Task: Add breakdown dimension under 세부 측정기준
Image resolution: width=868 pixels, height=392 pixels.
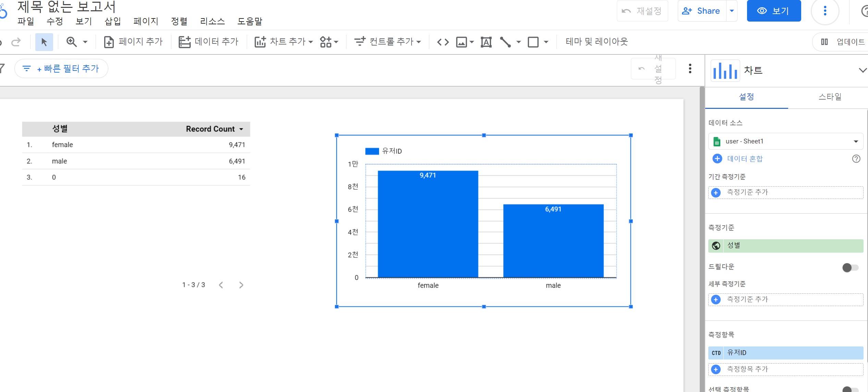Action: point(786,300)
